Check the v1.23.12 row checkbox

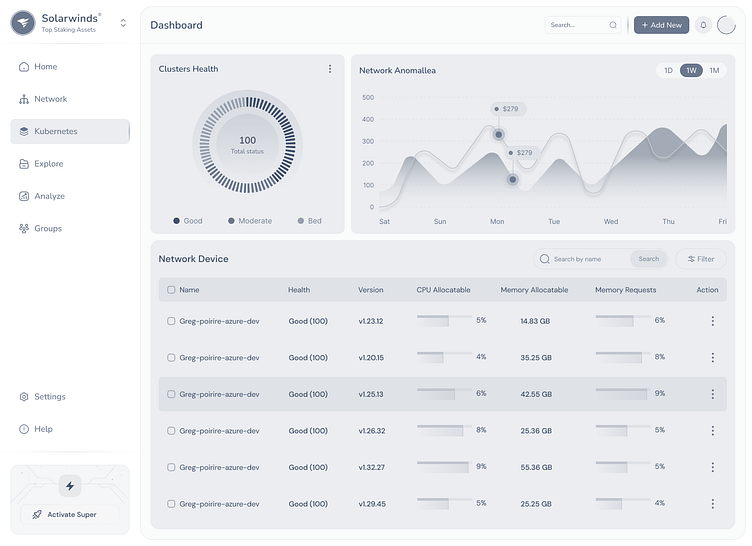[171, 321]
